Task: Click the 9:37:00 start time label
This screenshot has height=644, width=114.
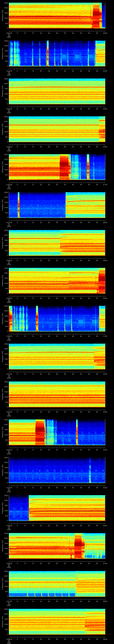Action: pyautogui.click(x=9, y=601)
